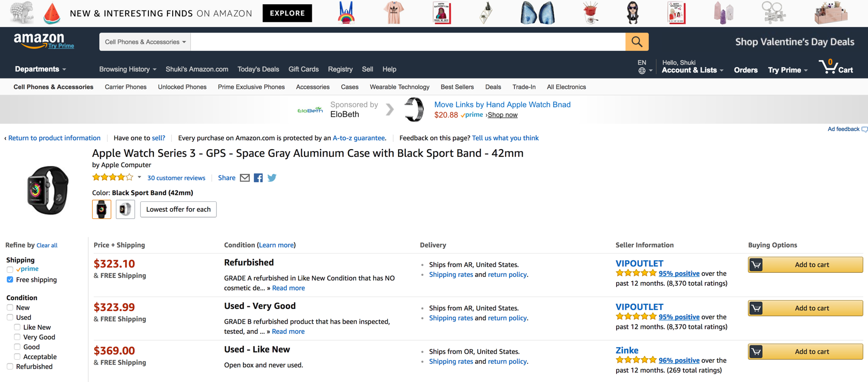
Task: Click the EXPLORE button
Action: tap(287, 13)
